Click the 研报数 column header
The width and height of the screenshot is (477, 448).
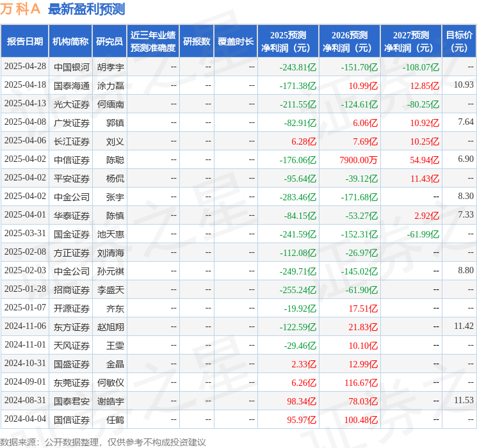197,42
